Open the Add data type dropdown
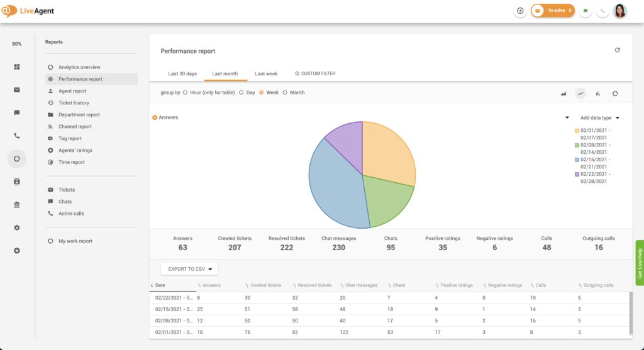This screenshot has height=350, width=644. click(x=599, y=118)
